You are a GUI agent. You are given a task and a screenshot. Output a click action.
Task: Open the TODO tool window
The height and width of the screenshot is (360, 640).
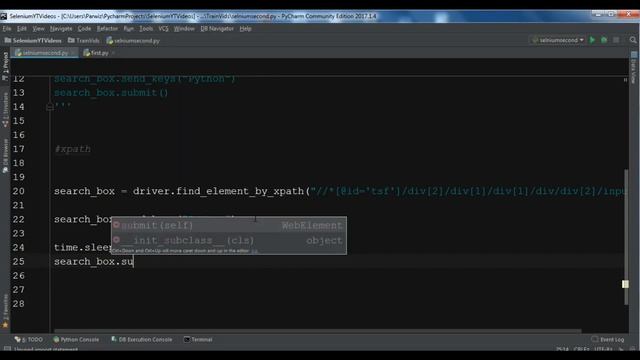pos(29,339)
